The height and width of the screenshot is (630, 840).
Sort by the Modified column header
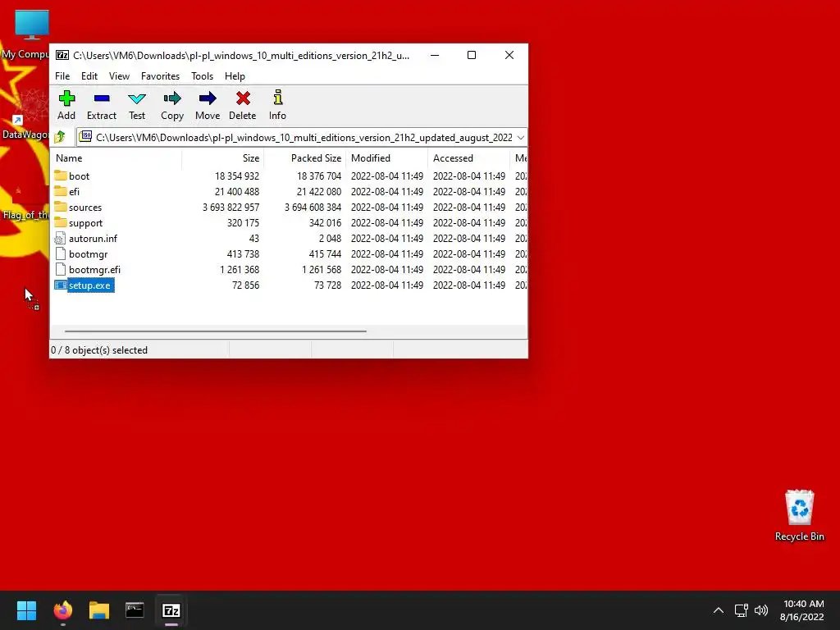(387, 158)
